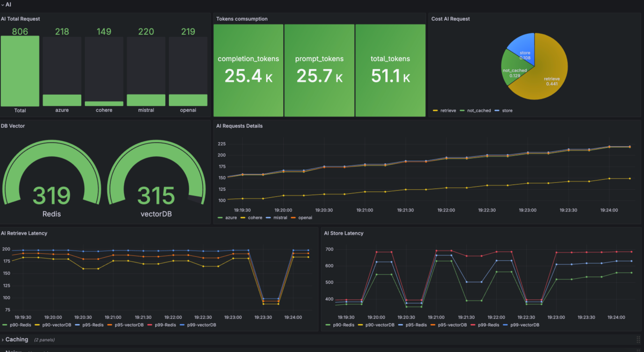Toggle cohere series in AI Requests Details legend

tap(255, 218)
